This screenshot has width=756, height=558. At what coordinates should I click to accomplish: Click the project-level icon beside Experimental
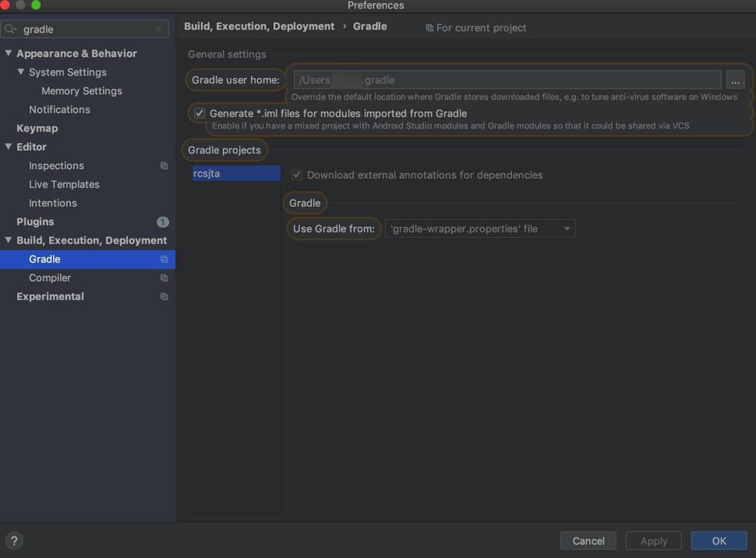click(164, 297)
